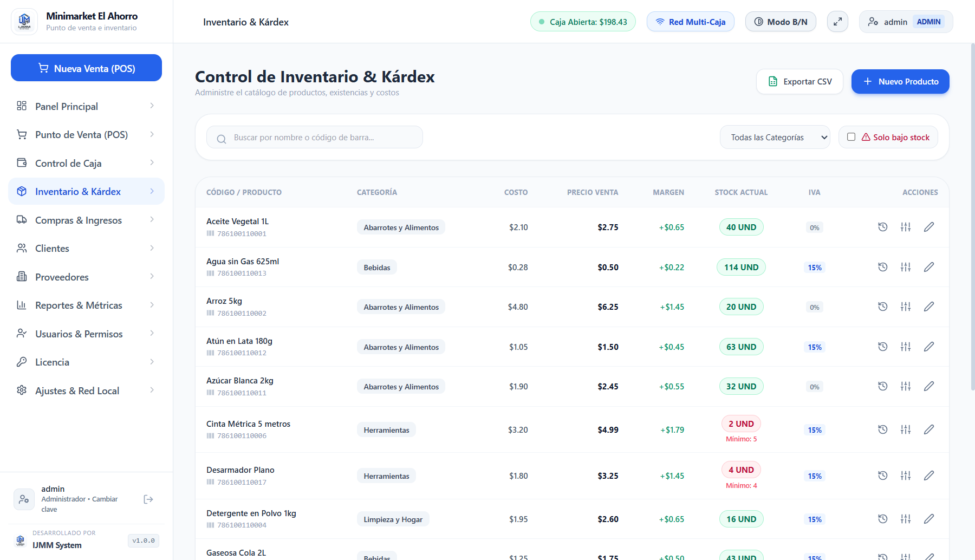The height and width of the screenshot is (560, 975).
Task: Edit pencil icon for Aceite Vegetal 1L
Action: click(x=929, y=227)
